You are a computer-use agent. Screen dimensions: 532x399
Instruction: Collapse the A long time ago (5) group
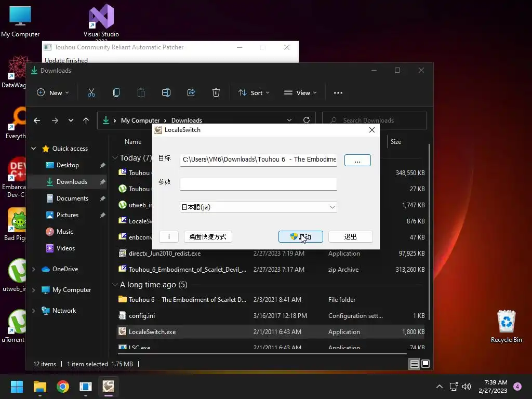[x=115, y=285]
